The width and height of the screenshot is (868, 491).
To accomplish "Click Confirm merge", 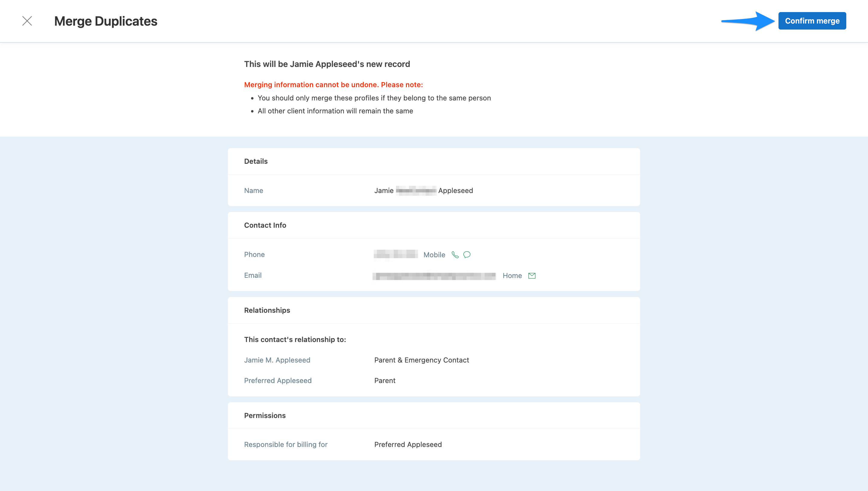I will (812, 21).
